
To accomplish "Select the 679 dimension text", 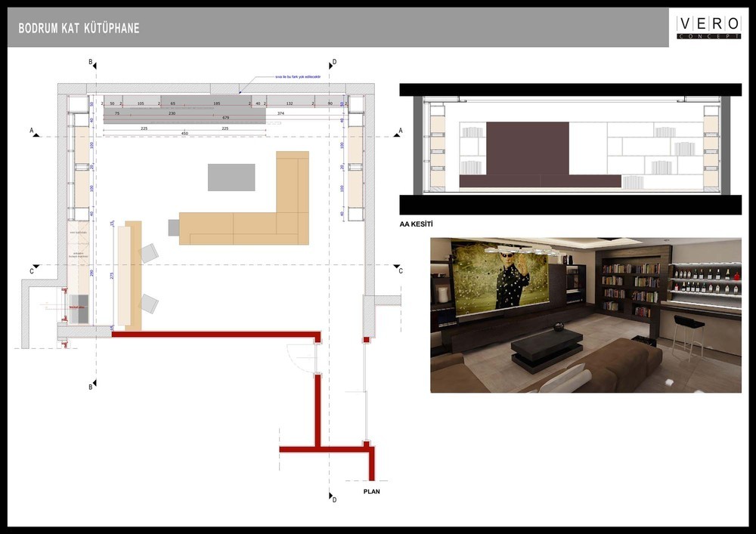I will tap(225, 118).
